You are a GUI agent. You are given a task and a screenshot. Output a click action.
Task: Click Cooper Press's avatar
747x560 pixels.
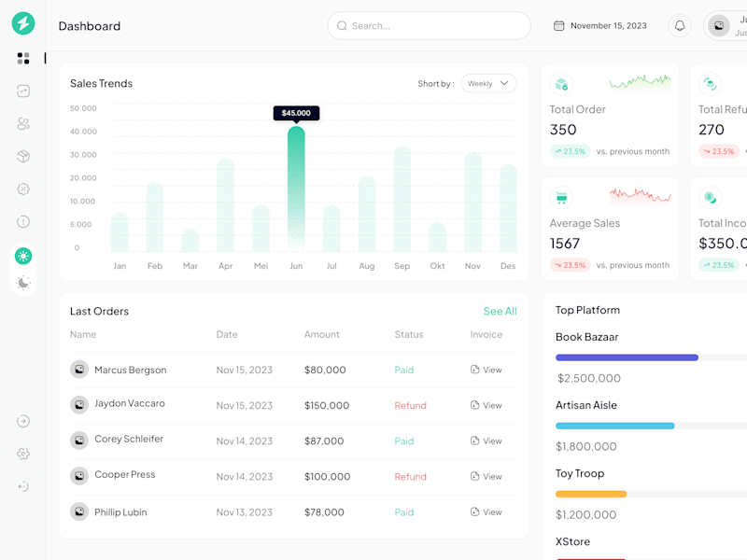click(x=79, y=476)
